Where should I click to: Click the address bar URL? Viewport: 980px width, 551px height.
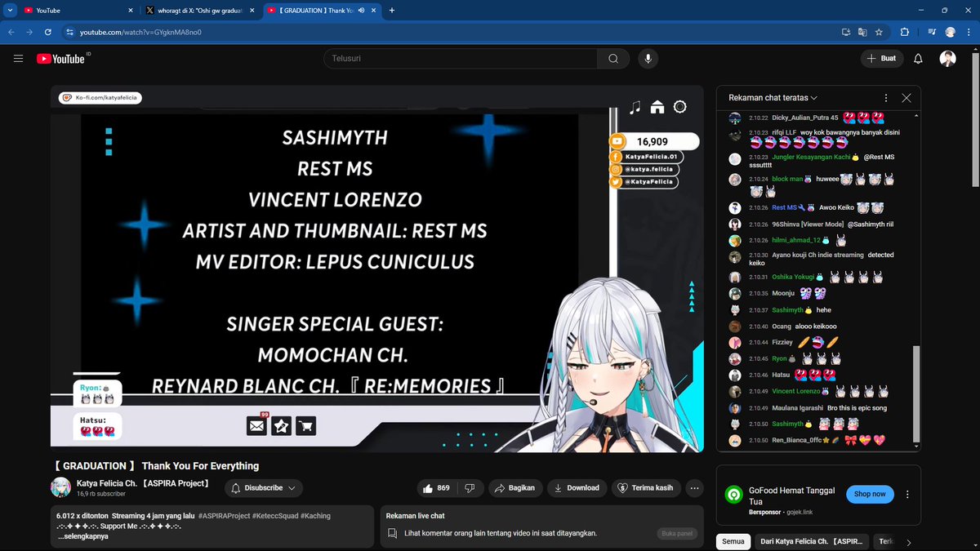(x=140, y=32)
